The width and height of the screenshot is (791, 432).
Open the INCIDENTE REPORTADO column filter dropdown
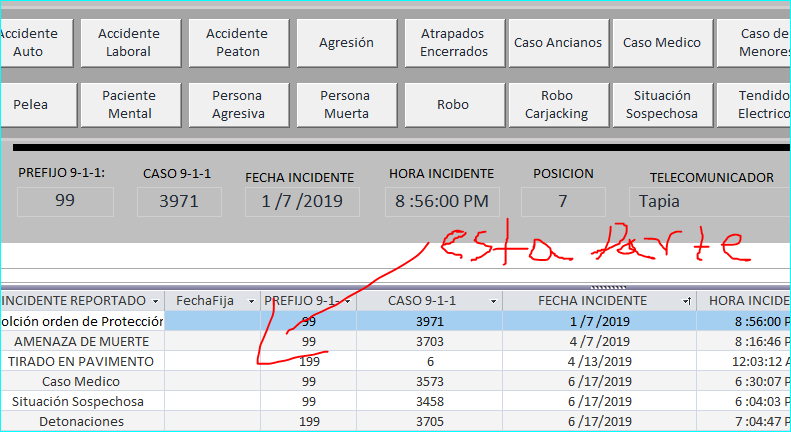156,301
